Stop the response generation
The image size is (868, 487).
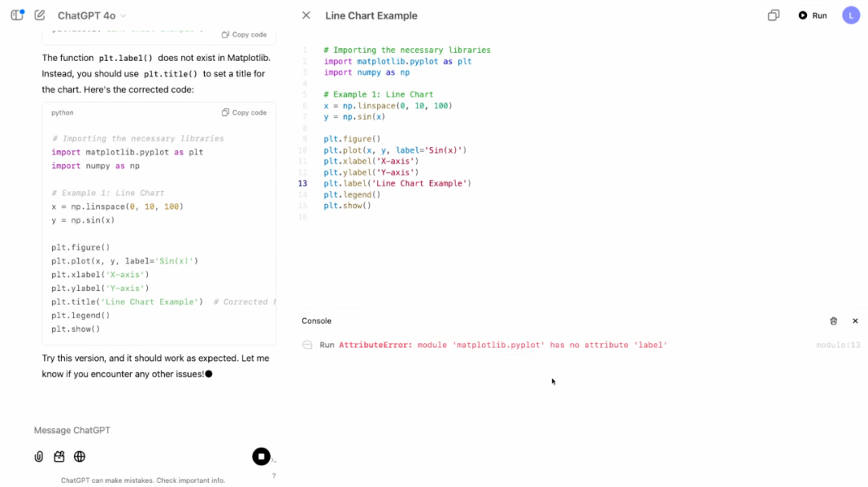[261, 456]
